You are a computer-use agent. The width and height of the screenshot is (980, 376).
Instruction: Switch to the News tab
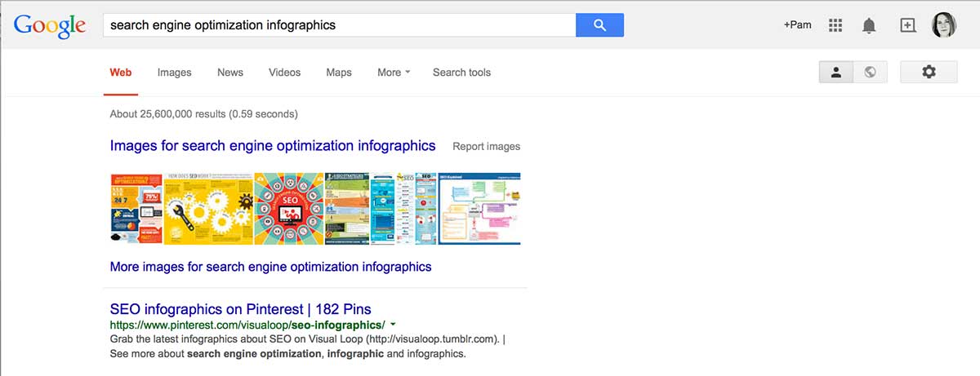click(230, 73)
